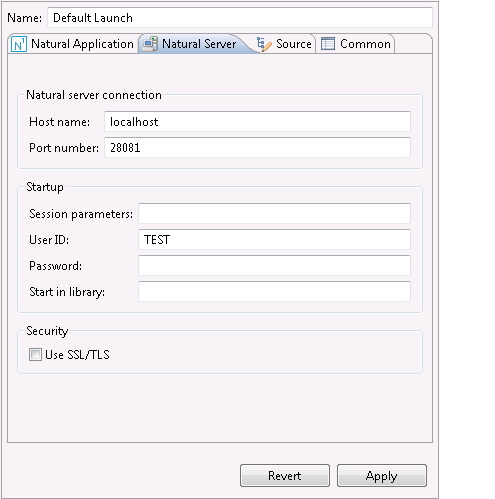Click the Host name input field
The width and height of the screenshot is (495, 499).
(257, 122)
